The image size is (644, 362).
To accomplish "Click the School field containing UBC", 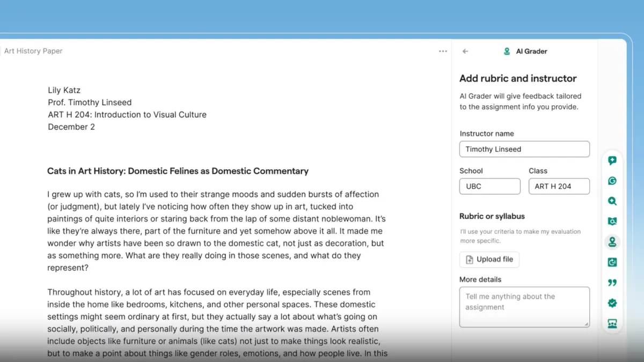I will point(489,186).
